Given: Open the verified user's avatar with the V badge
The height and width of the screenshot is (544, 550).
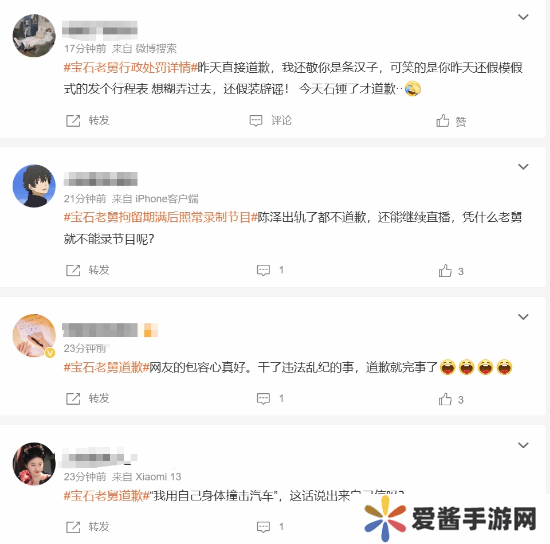Looking at the screenshot, I should tap(34, 336).
